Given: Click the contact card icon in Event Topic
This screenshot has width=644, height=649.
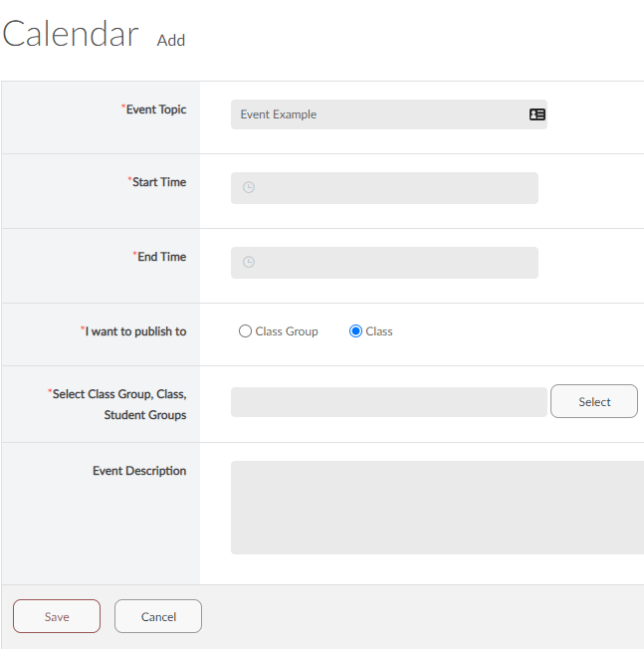Looking at the screenshot, I should point(537,114).
